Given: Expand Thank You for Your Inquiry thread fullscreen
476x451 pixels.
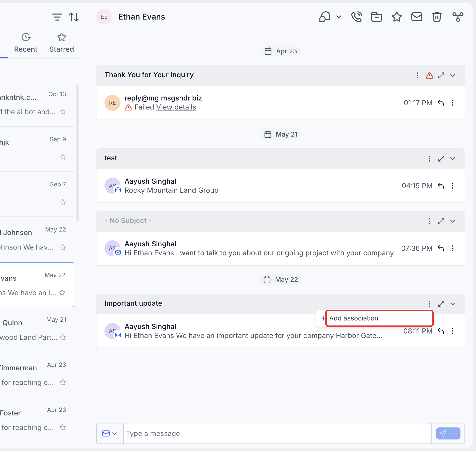Looking at the screenshot, I should click(441, 75).
